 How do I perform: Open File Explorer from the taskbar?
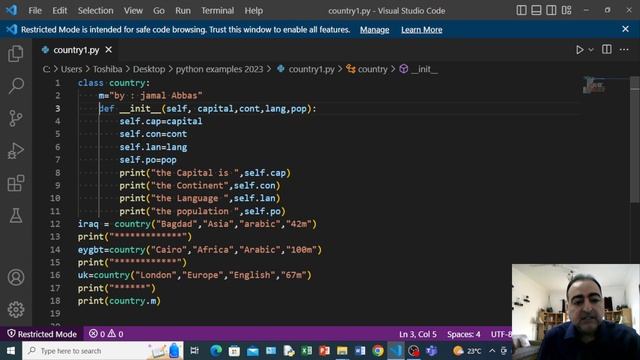click(342, 351)
